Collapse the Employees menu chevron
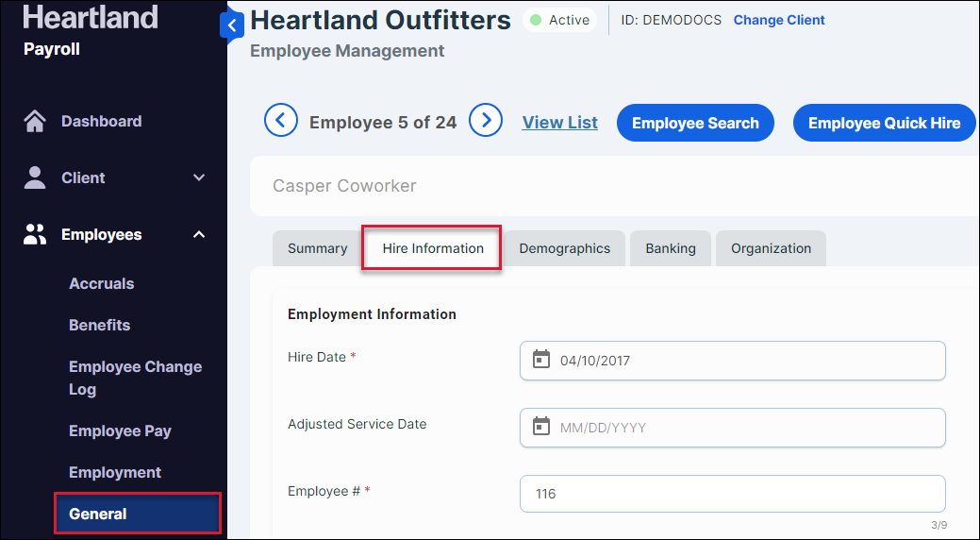Image resolution: width=980 pixels, height=540 pixels. point(199,235)
